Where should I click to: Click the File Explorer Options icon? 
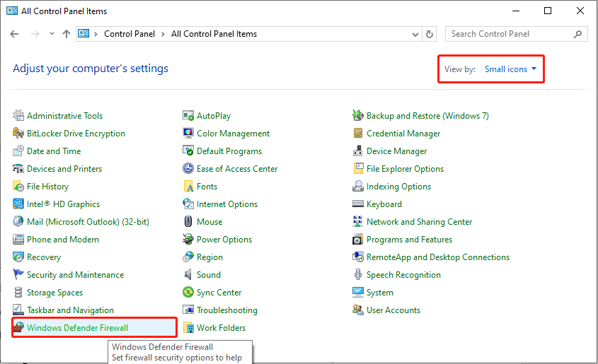(x=358, y=168)
